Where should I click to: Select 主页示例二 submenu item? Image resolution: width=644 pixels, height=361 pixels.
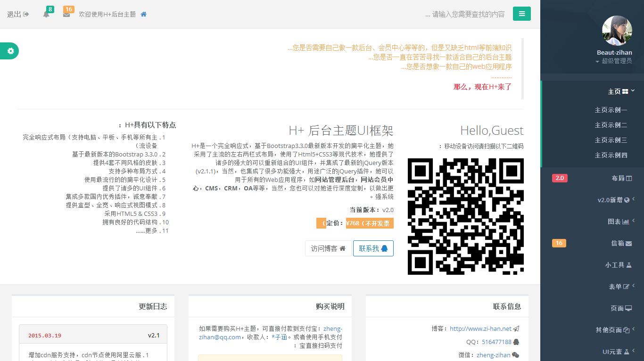tap(611, 125)
